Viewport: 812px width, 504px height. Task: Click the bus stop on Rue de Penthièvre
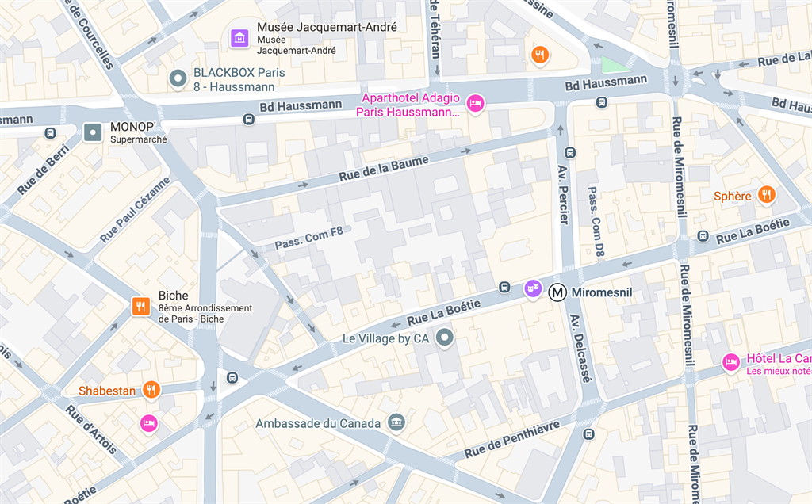click(588, 434)
